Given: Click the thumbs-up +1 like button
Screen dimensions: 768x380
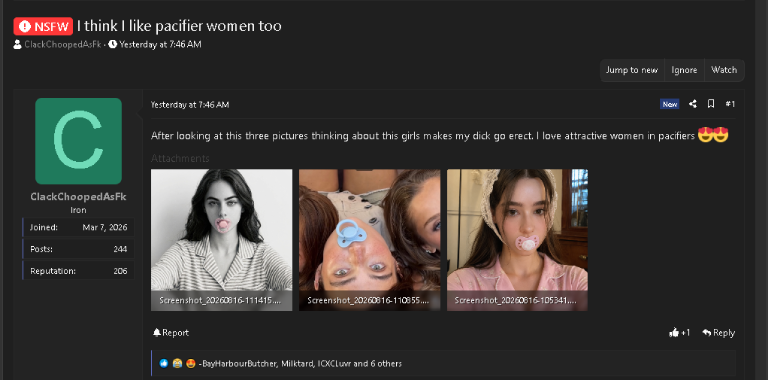Looking at the screenshot, I should 679,333.
